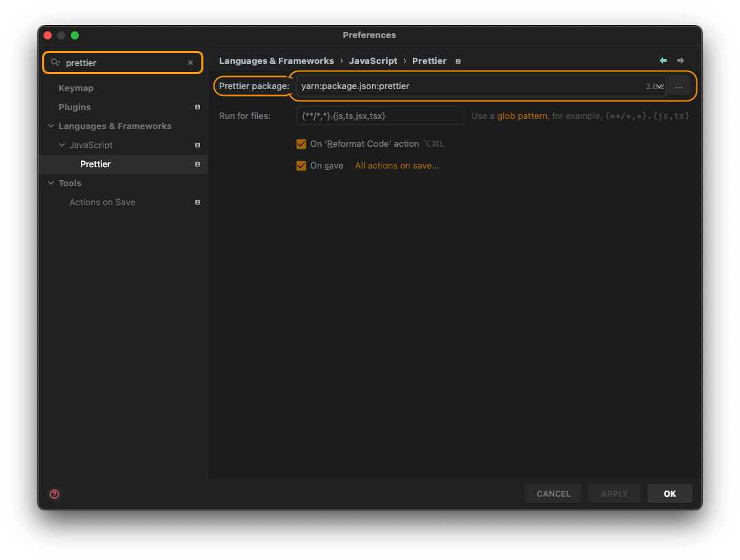Open the Keymap settings page
Image resolution: width=740 pixels, height=560 pixels.
tap(76, 88)
